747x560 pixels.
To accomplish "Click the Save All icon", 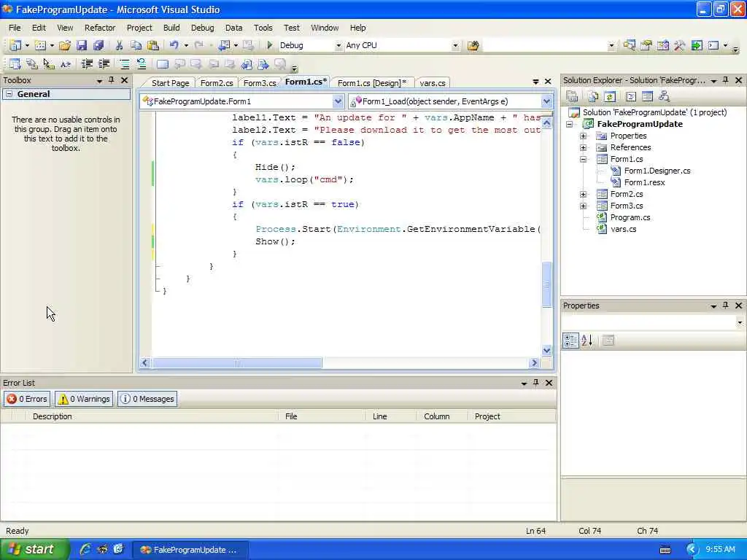I will (98, 45).
